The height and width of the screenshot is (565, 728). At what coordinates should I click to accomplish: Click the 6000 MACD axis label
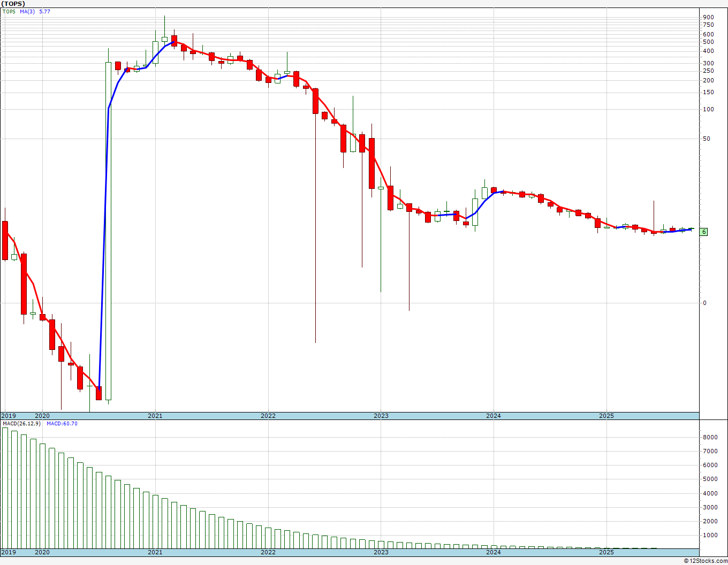pos(709,465)
